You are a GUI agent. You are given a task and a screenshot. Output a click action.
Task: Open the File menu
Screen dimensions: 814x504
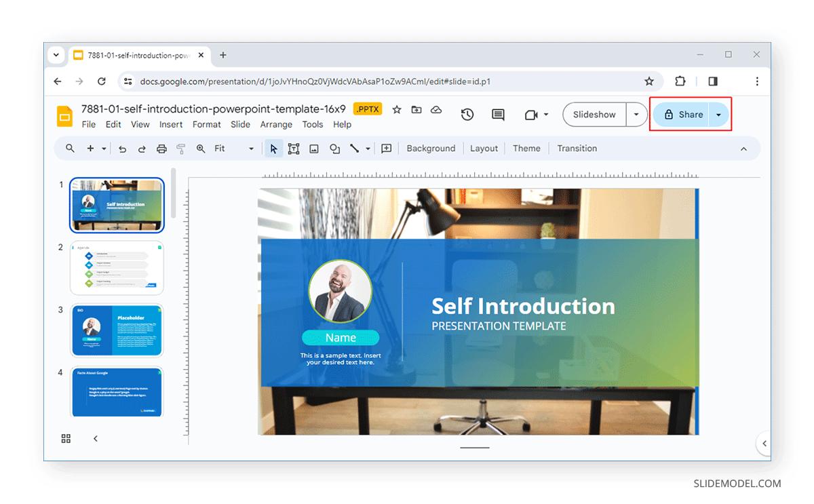click(x=89, y=125)
